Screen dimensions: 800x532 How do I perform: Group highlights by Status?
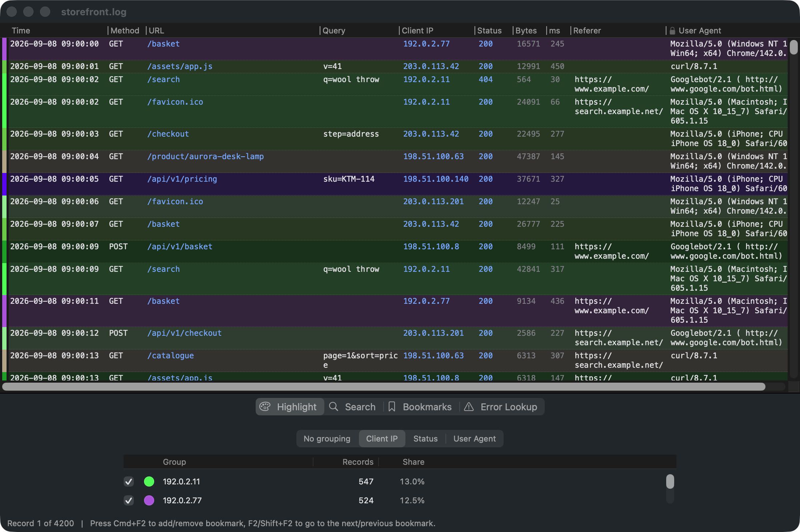pyautogui.click(x=425, y=439)
